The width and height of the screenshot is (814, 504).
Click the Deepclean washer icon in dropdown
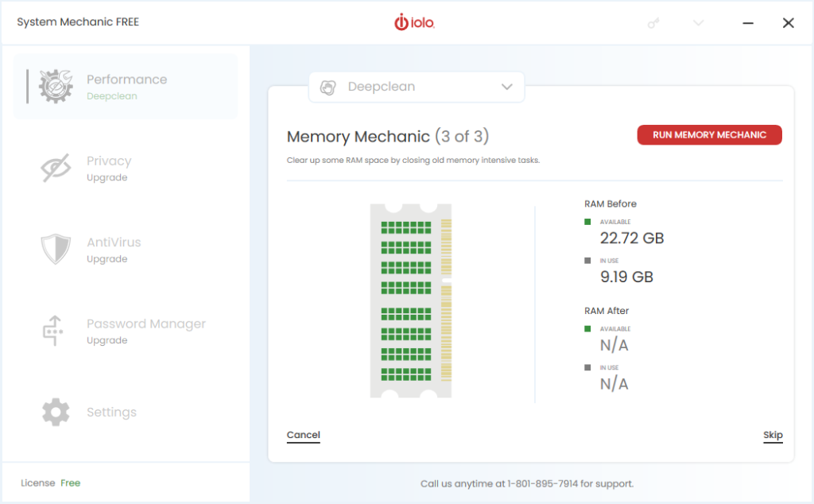(328, 87)
